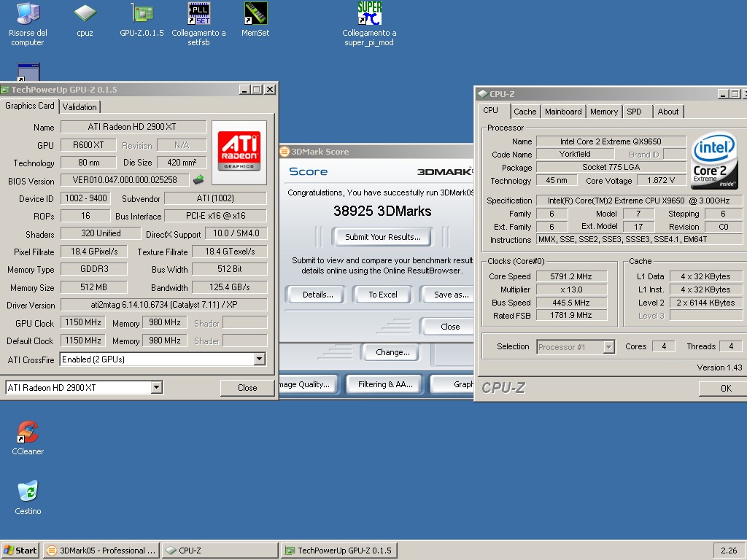
Task: Open Filtering & AA settings
Action: coord(385,384)
